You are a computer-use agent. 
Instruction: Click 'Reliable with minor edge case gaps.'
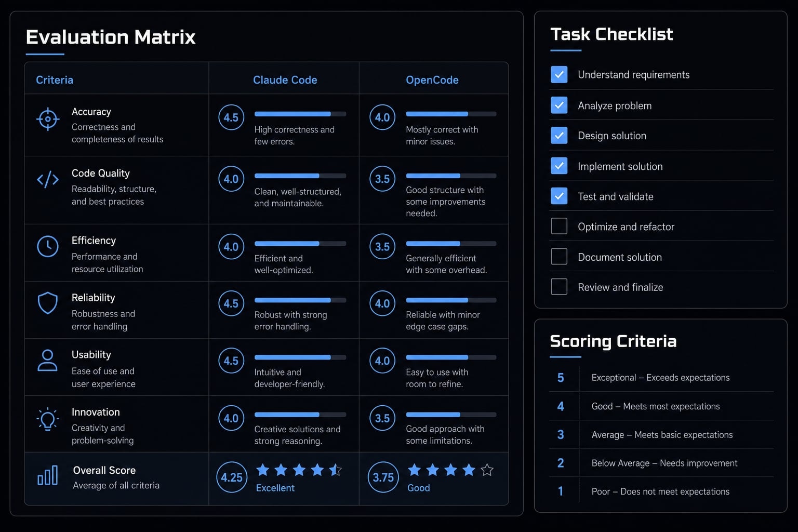[443, 321]
